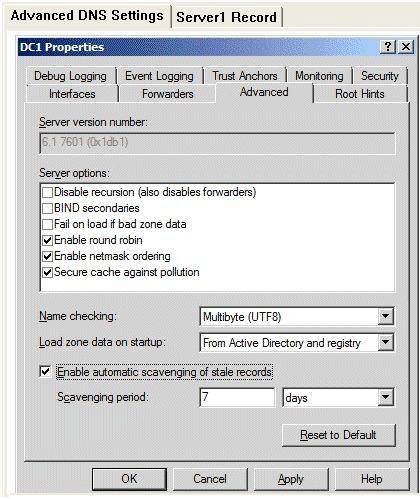Switch to the Server1 Record tab

[226, 17]
